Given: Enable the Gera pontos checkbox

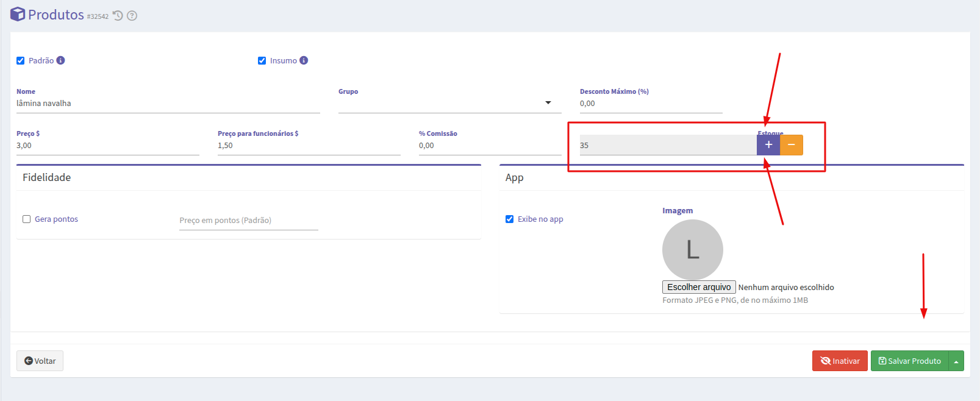Looking at the screenshot, I should (x=27, y=219).
